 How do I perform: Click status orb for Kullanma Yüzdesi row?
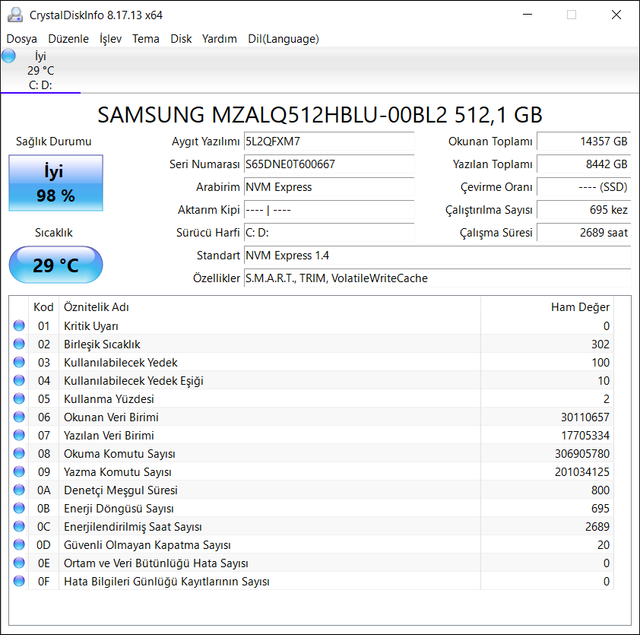coord(19,399)
